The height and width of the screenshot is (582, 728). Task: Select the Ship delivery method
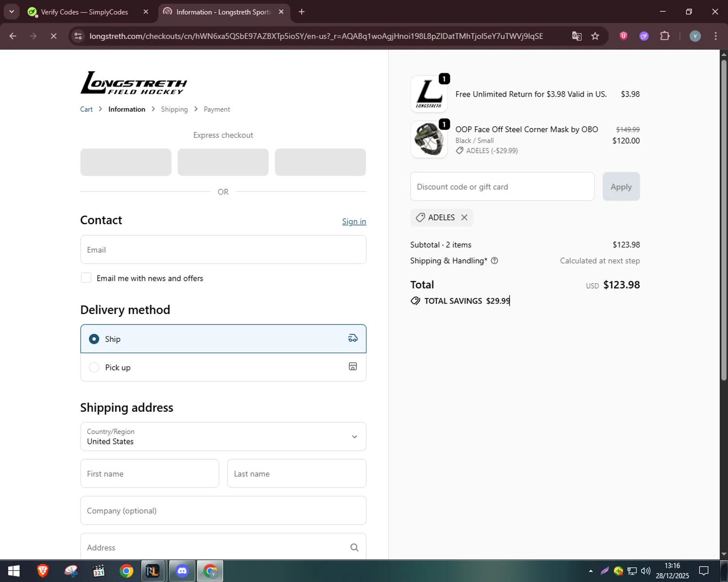pos(223,339)
